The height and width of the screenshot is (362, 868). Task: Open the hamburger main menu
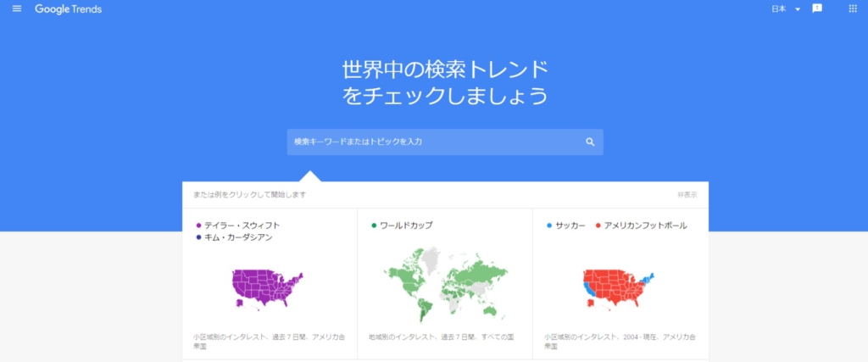[x=17, y=8]
